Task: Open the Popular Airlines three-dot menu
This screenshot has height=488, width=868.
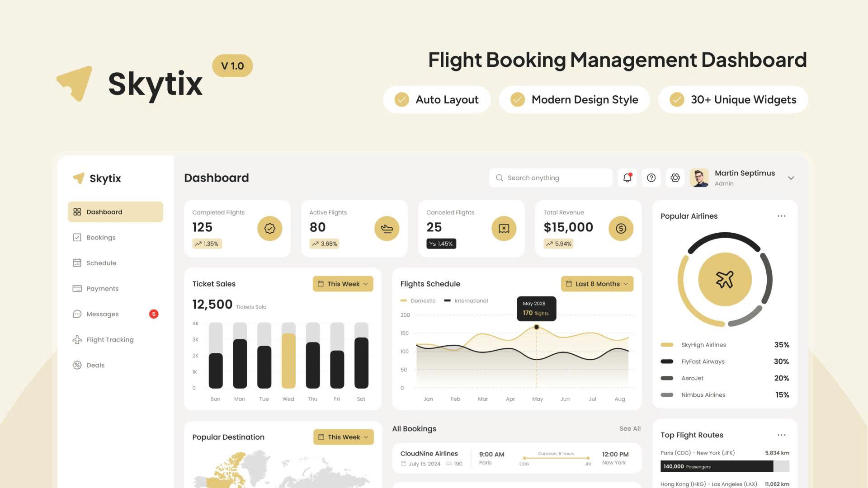Action: 782,216
